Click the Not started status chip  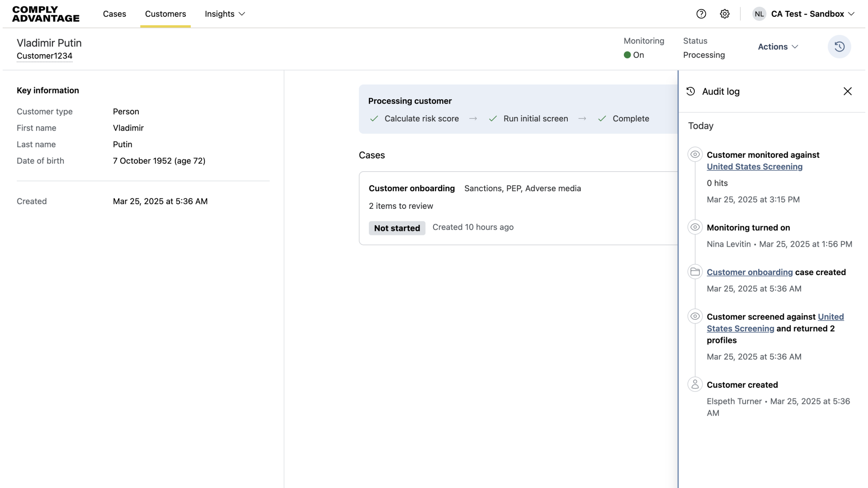click(396, 228)
